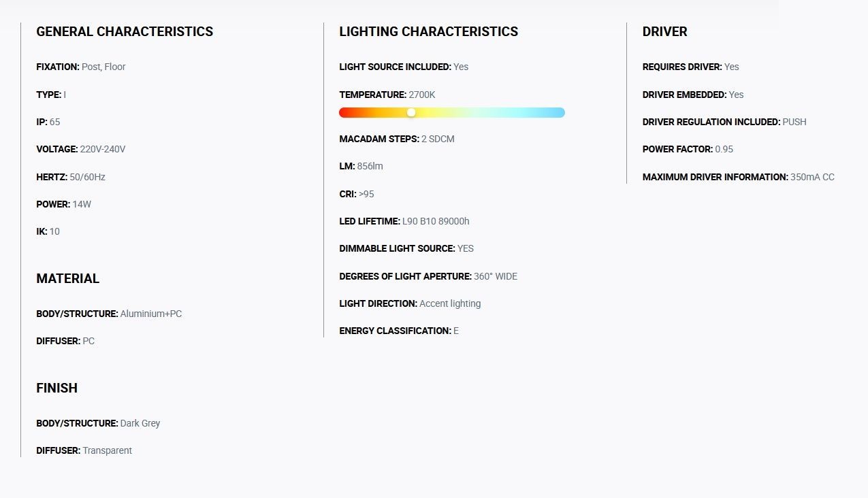The image size is (868, 498).
Task: Click the Maximum Driver value '350mA CC'
Action: coord(812,177)
